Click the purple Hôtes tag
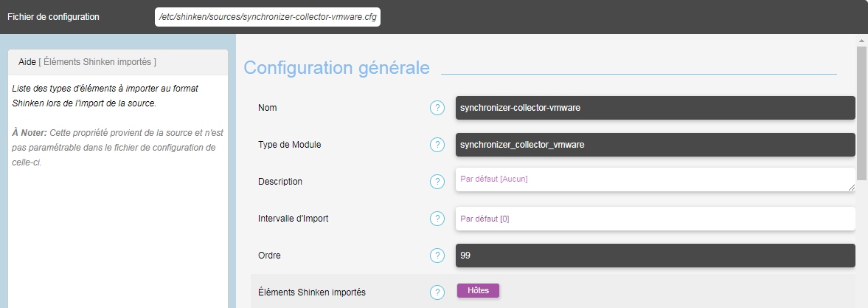 click(478, 290)
